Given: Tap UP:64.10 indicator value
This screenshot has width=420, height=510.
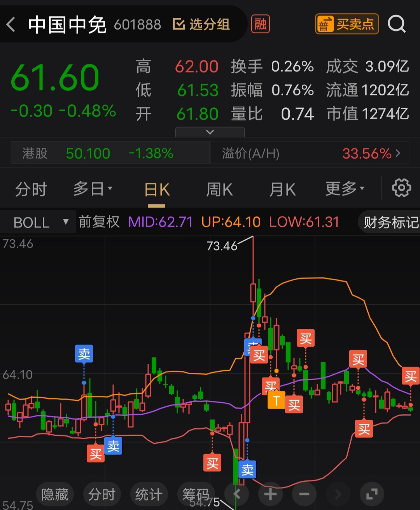Looking at the screenshot, I should 231,222.
